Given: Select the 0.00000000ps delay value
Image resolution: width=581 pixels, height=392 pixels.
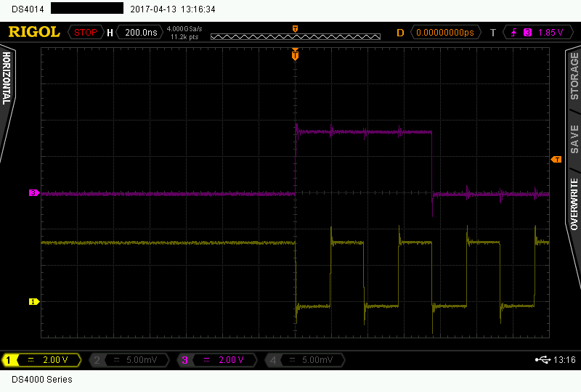Looking at the screenshot, I should (x=445, y=33).
